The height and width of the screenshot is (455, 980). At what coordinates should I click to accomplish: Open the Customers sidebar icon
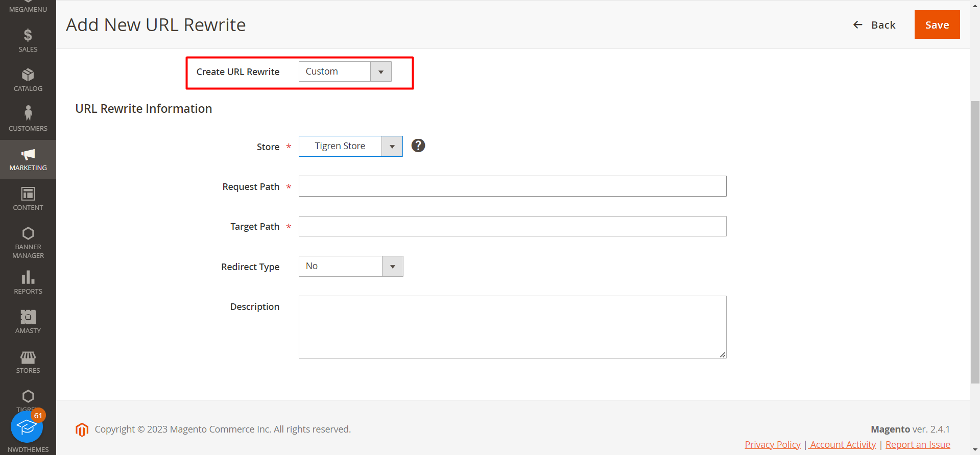tap(28, 113)
